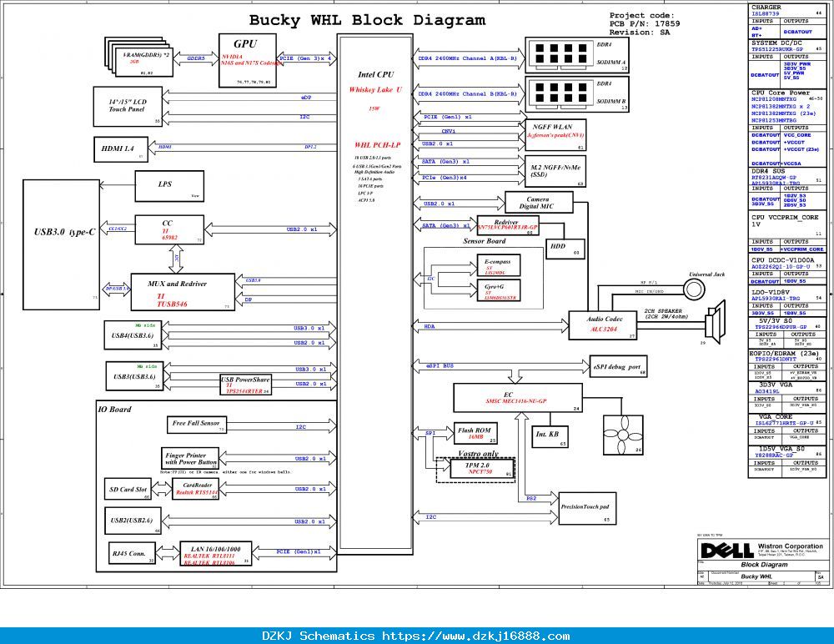This screenshot has width=834, height=644.
Task: Click the CHARGER header in power table
Action: click(766, 8)
